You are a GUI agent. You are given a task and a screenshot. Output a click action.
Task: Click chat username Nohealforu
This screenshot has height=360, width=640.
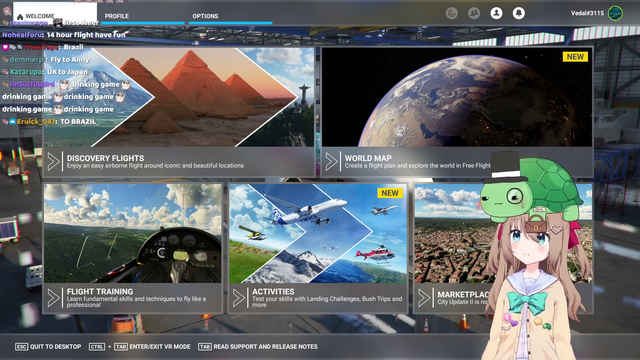[x=23, y=35]
